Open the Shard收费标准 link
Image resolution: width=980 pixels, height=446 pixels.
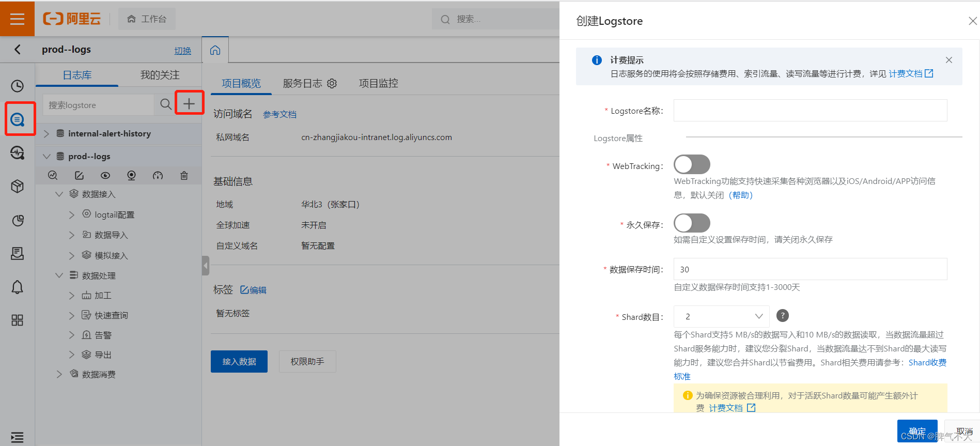[927, 363]
